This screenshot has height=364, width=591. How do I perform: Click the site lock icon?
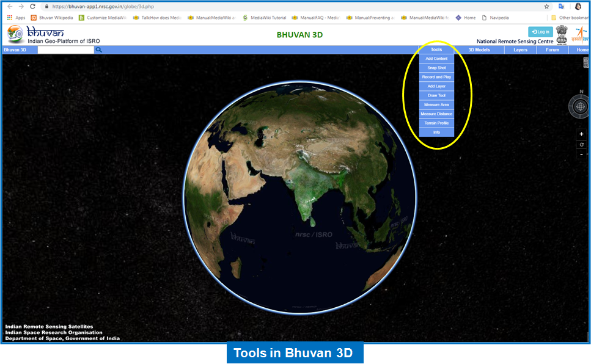pos(46,6)
